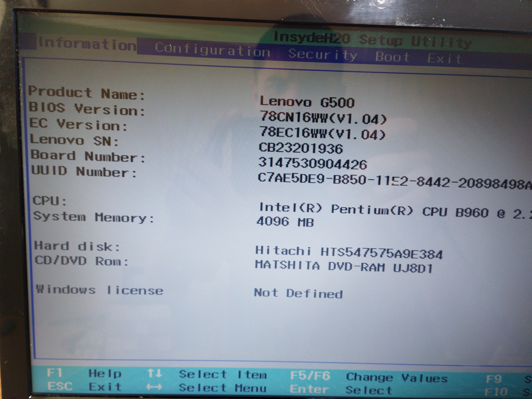Click the Board Number label
Viewport: 532px width, 399px height.
88,156
